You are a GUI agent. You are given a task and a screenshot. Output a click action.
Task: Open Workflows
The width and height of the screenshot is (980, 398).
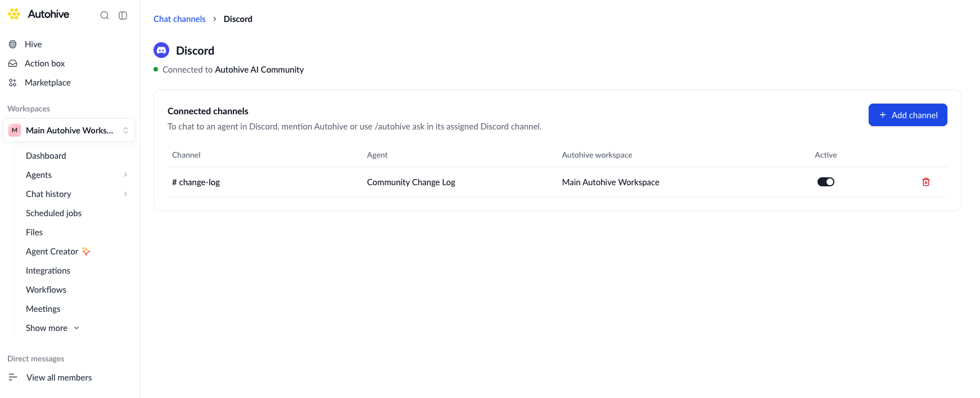[46, 290]
